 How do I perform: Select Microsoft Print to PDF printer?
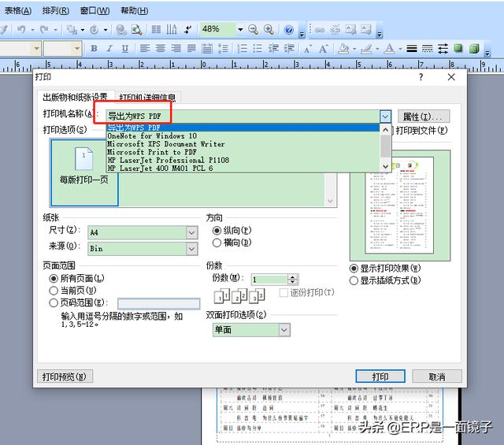pos(243,152)
